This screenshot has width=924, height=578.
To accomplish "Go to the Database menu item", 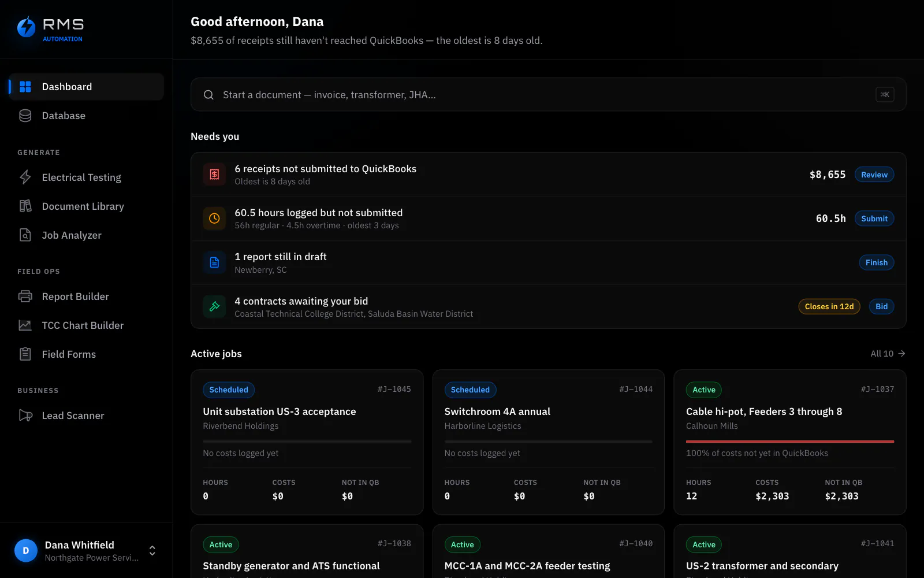I will click(x=86, y=116).
